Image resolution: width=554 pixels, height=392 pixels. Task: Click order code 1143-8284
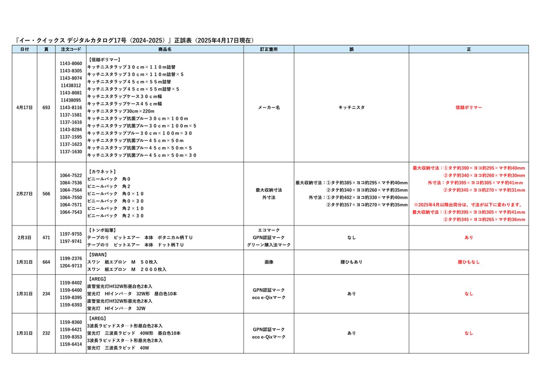[70, 130]
